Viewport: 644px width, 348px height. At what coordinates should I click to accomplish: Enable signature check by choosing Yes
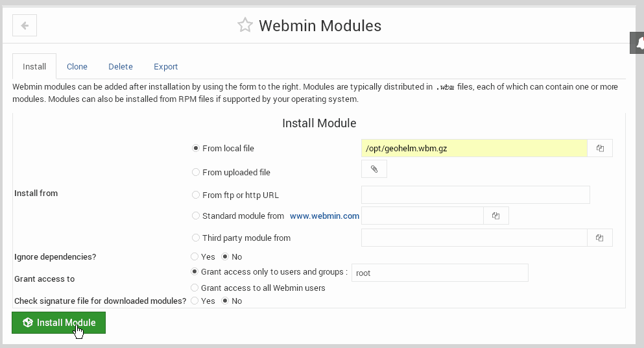(x=195, y=301)
